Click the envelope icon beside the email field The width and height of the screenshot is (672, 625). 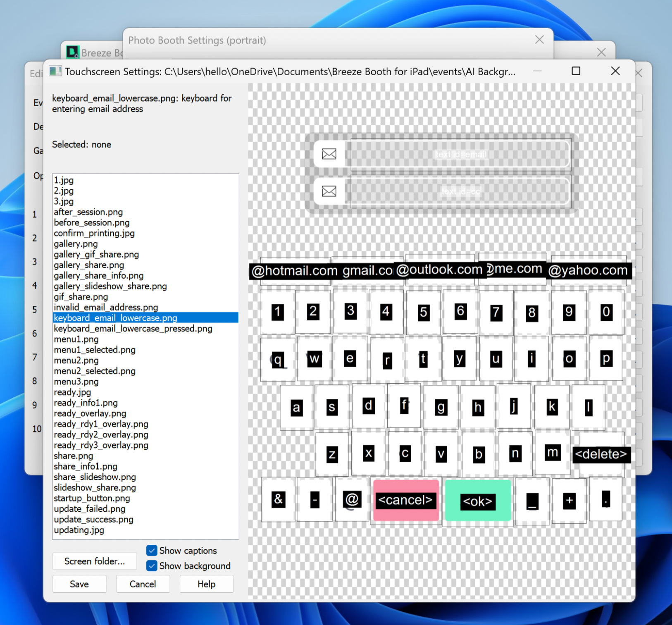[x=329, y=154]
